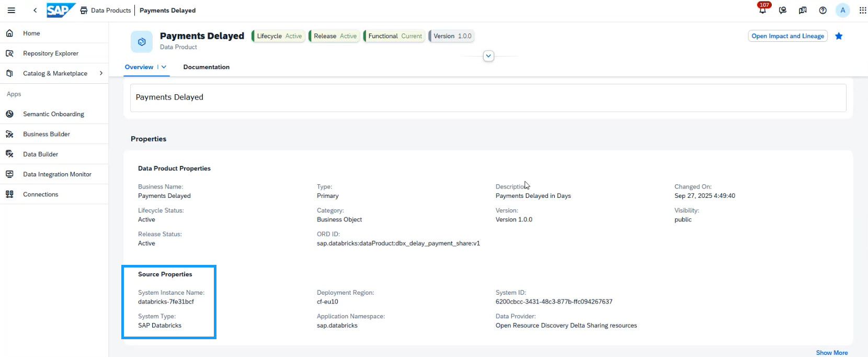868x357 pixels.
Task: Click the back arrow in header
Action: [x=35, y=10]
